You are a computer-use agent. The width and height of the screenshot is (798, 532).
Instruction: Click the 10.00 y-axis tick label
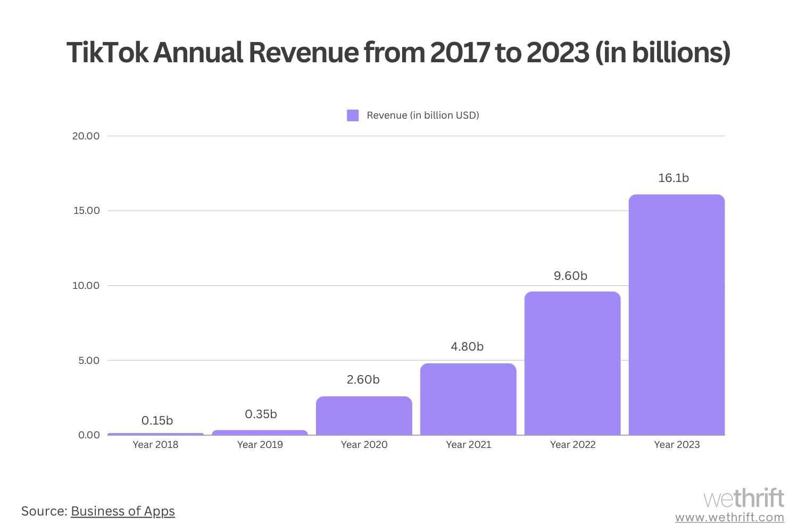(86, 286)
